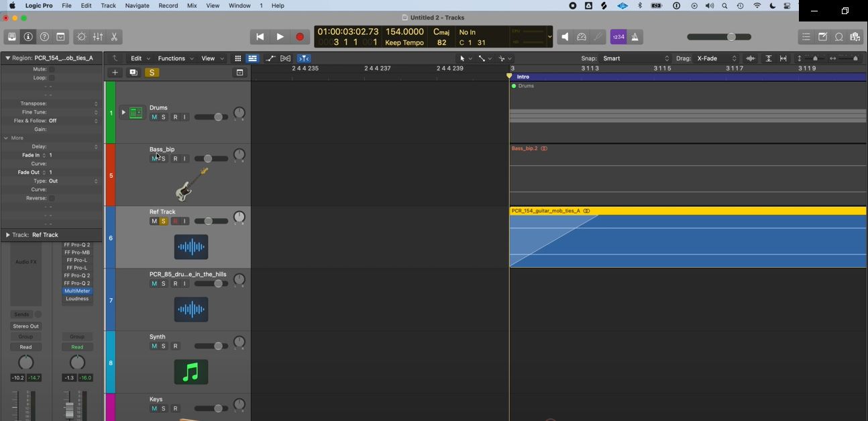
Task: Add a new track with plus button
Action: (115, 73)
